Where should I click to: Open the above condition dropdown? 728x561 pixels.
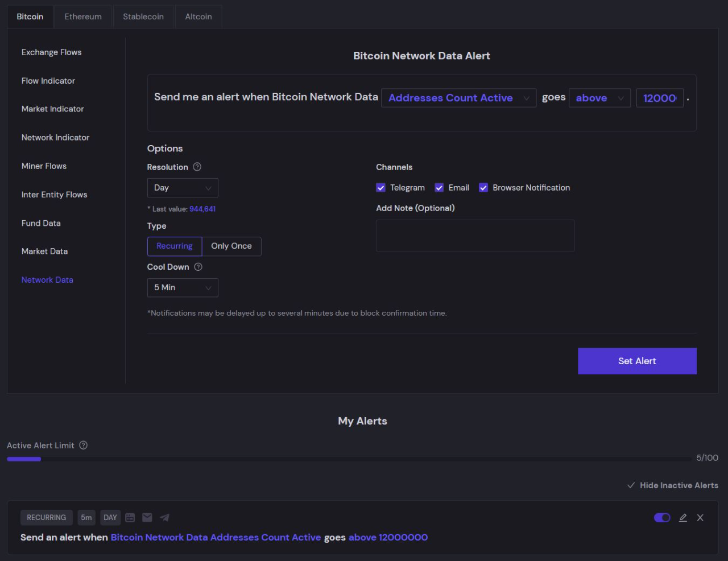(x=599, y=98)
